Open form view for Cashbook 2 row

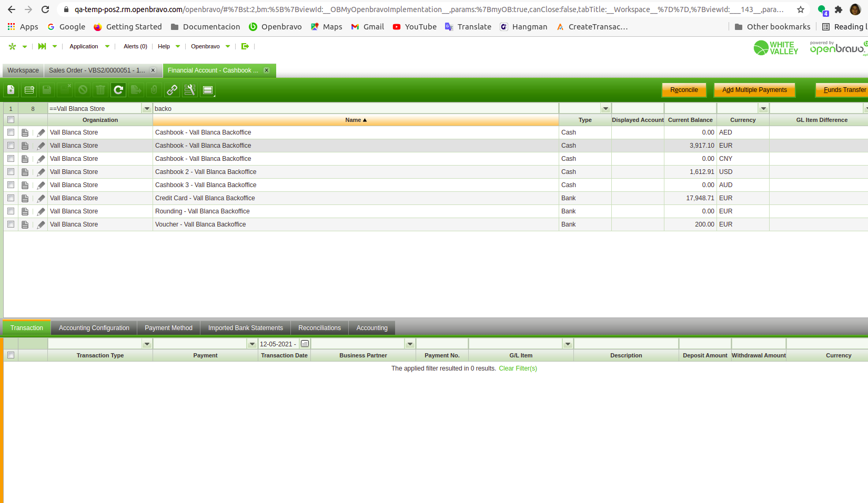pos(25,172)
